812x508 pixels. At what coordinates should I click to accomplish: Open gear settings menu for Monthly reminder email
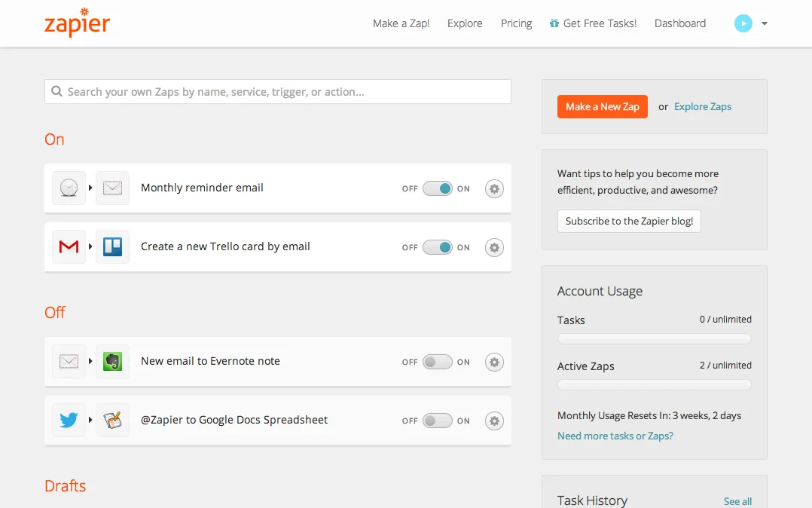(494, 188)
